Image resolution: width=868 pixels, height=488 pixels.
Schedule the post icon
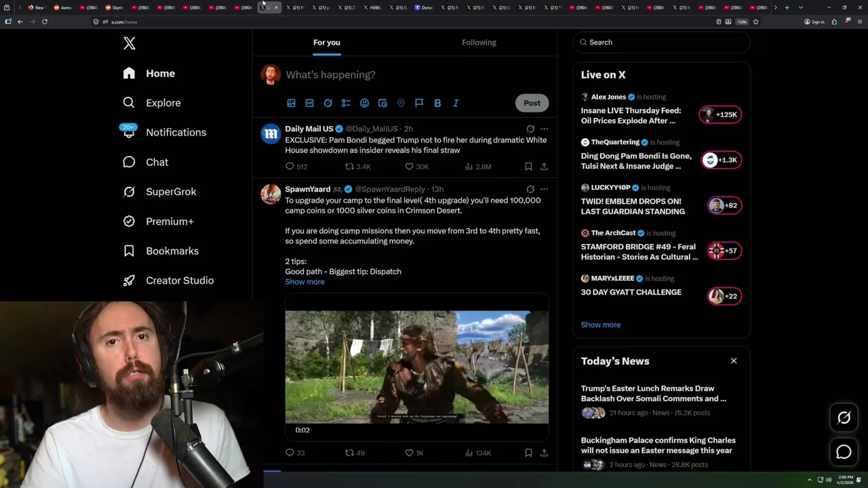tap(382, 103)
